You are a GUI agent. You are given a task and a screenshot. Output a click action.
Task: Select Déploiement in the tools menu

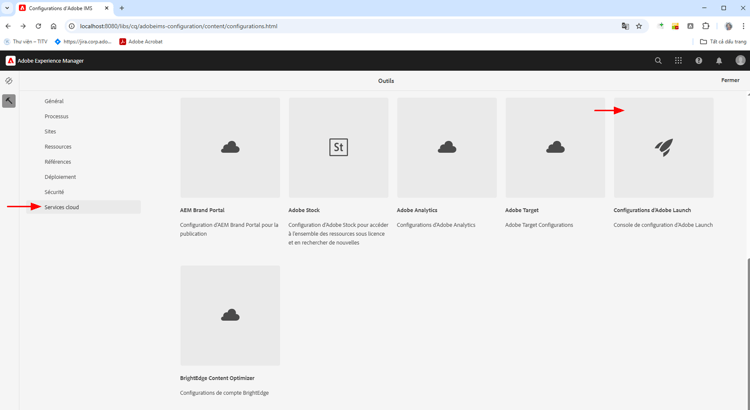click(60, 177)
